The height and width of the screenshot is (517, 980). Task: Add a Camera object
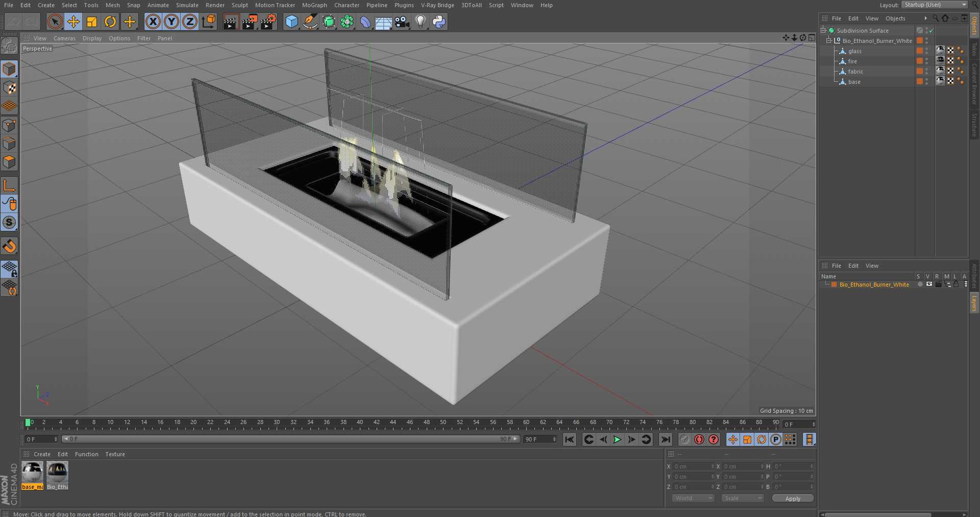tap(402, 21)
